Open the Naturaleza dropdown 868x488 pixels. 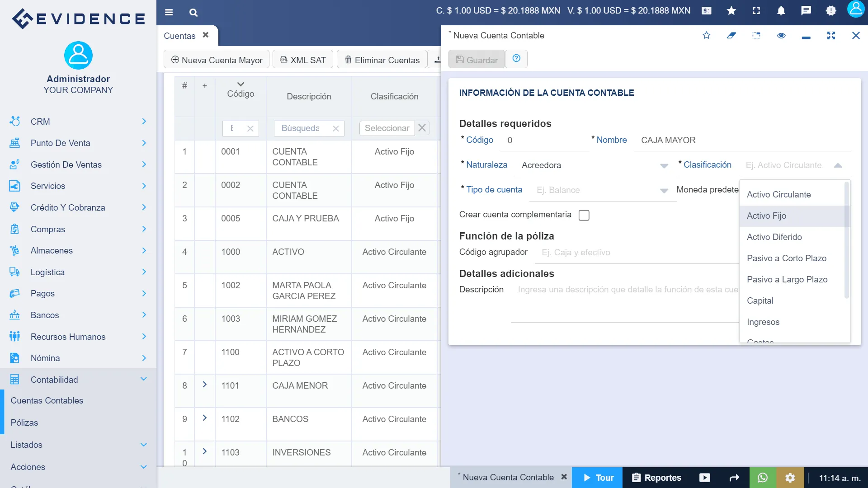pyautogui.click(x=664, y=165)
